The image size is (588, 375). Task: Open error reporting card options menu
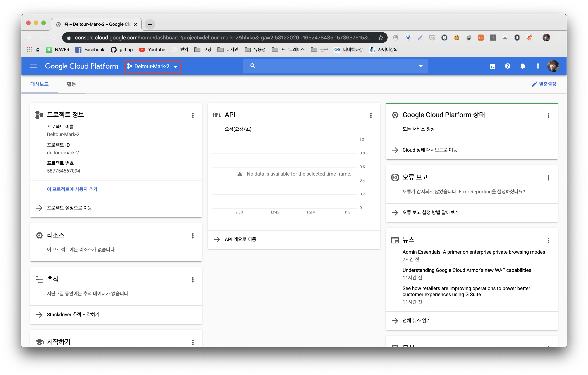point(548,178)
